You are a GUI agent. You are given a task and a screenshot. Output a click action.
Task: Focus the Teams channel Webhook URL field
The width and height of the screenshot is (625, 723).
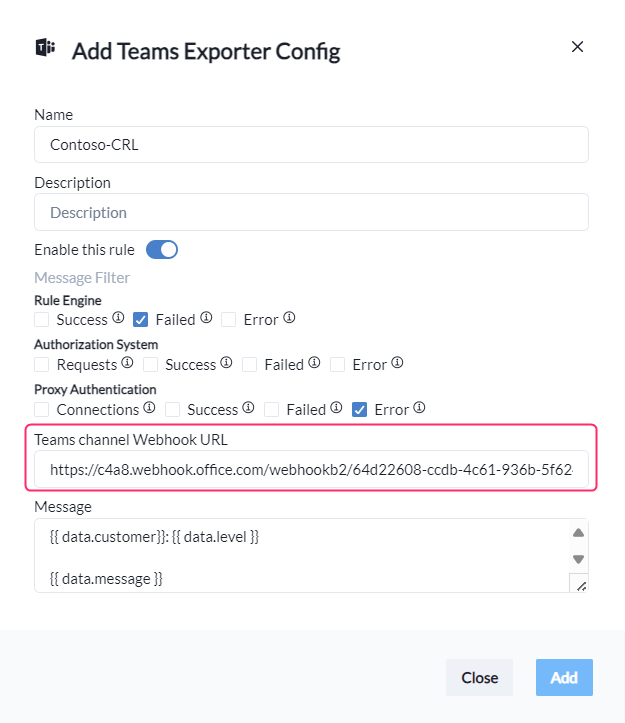pos(311,468)
